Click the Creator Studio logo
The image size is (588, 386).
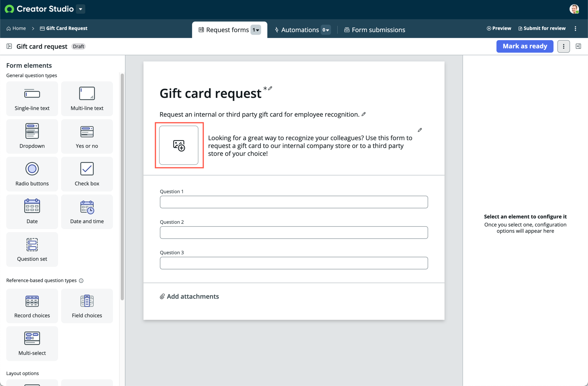pos(9,9)
